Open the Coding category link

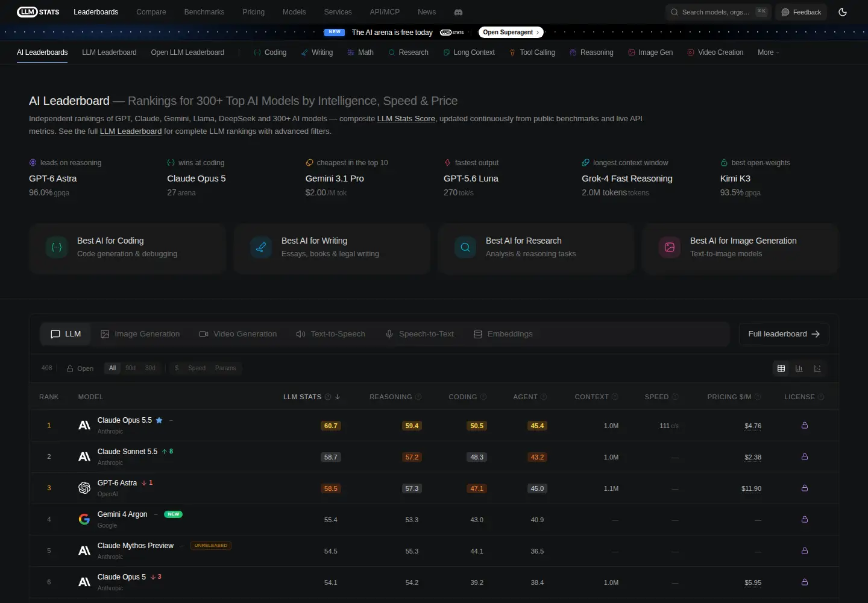[271, 52]
